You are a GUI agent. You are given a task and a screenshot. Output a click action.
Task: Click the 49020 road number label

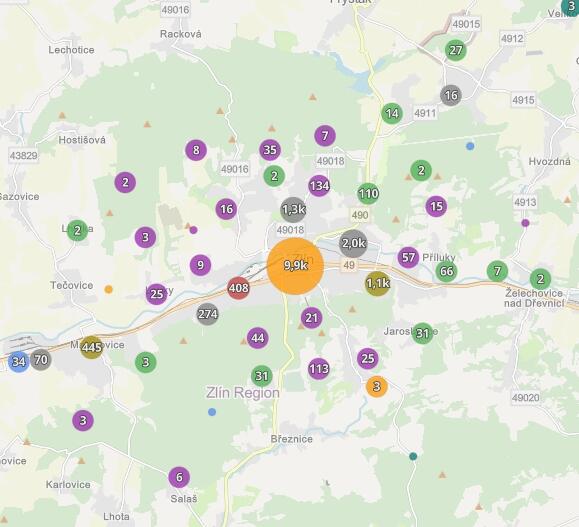pos(526,398)
